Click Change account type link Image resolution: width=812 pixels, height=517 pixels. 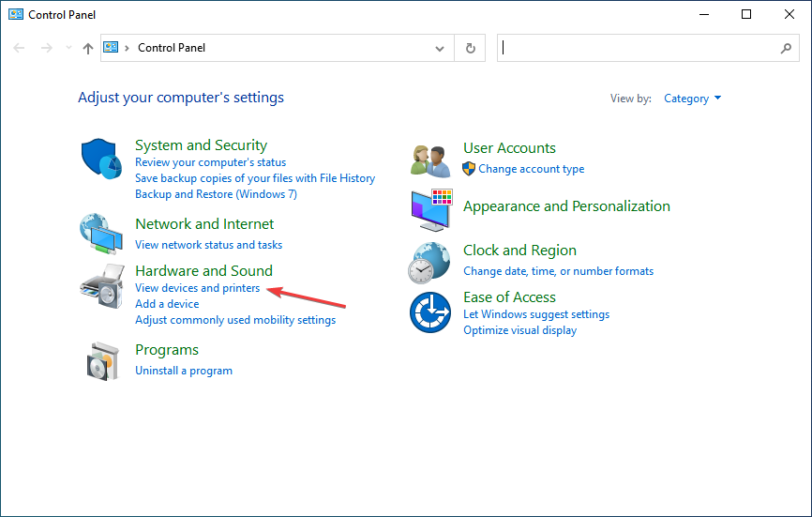[532, 169]
